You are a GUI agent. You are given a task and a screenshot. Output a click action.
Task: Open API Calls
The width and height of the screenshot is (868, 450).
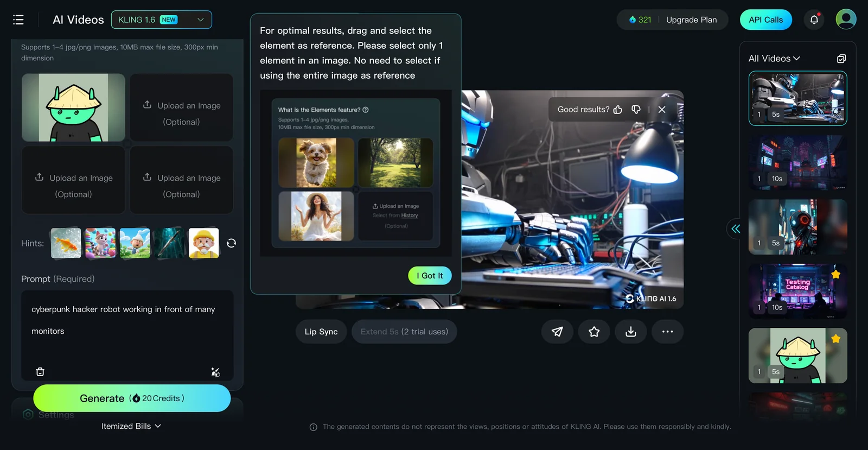(765, 20)
